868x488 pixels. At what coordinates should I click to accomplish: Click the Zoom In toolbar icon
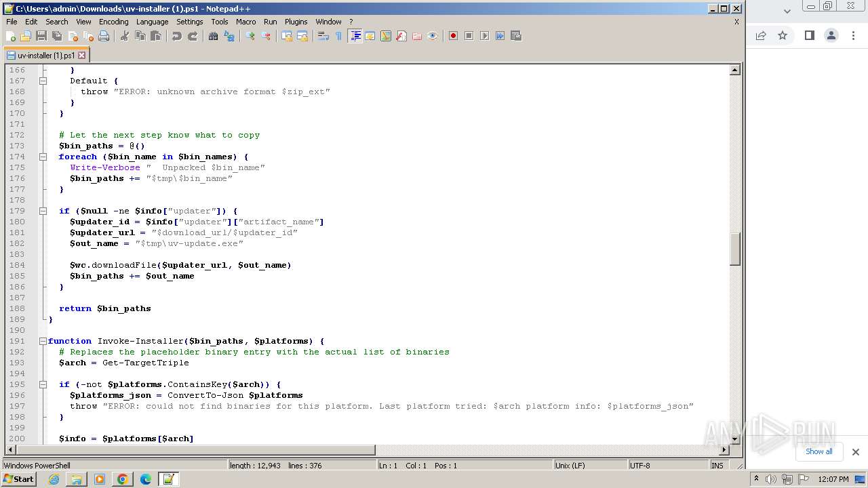pos(250,36)
